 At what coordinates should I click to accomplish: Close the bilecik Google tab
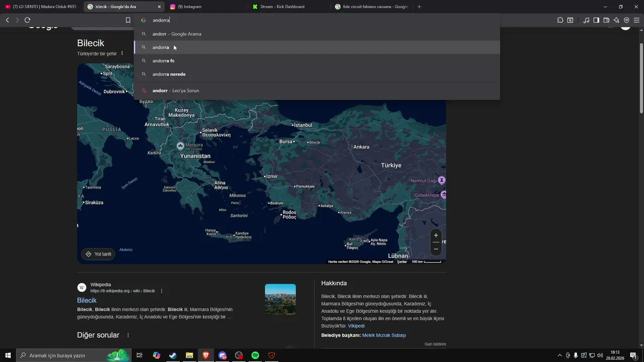pos(159,7)
